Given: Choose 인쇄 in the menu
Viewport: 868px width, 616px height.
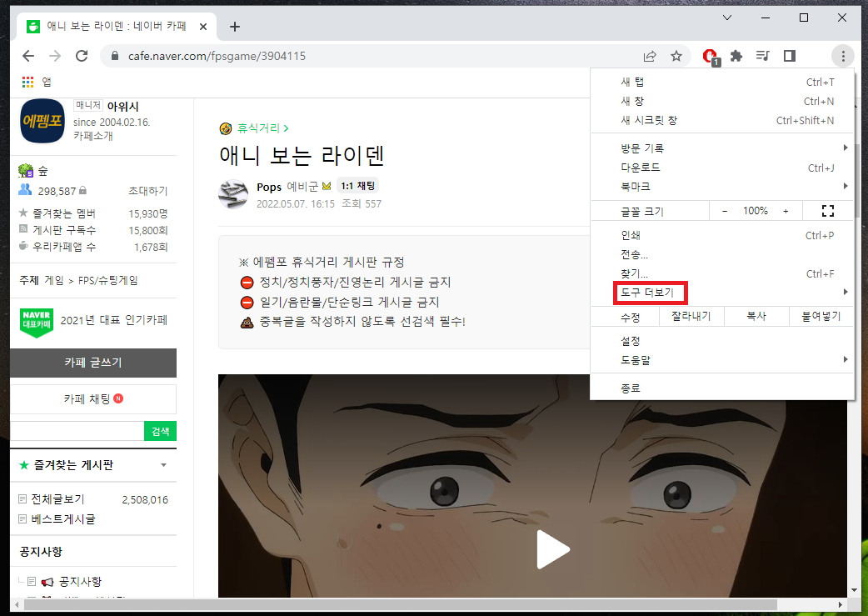Looking at the screenshot, I should tap(722, 235).
